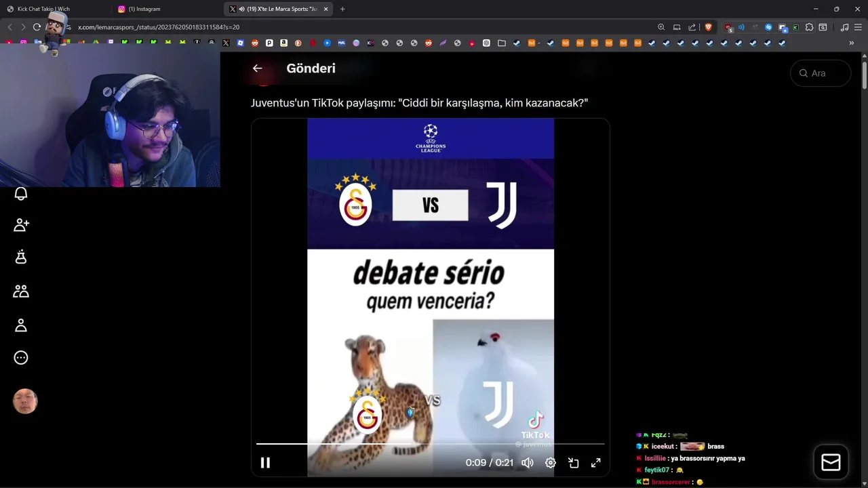Open the X bookmark in bookmarks bar
868x488 pixels.
click(226, 43)
